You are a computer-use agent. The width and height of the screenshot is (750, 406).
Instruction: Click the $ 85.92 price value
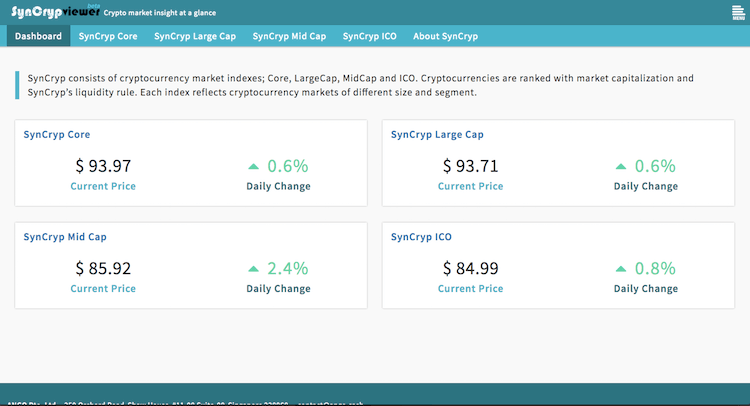click(103, 268)
